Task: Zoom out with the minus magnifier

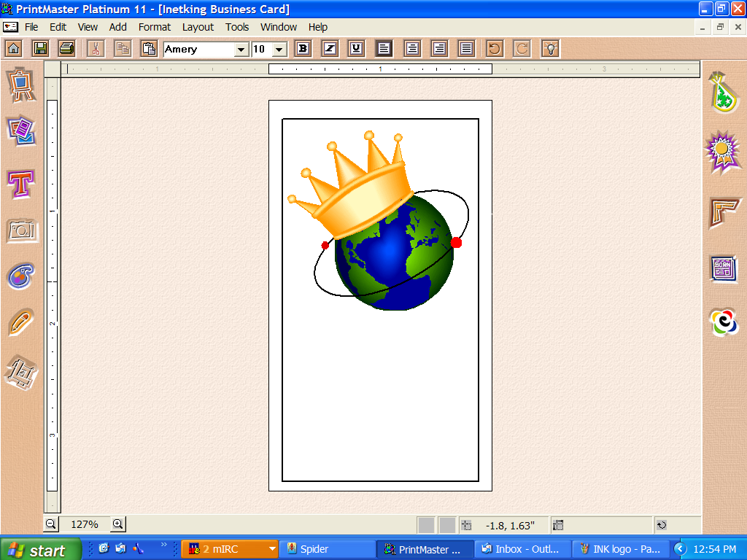Action: pyautogui.click(x=51, y=525)
